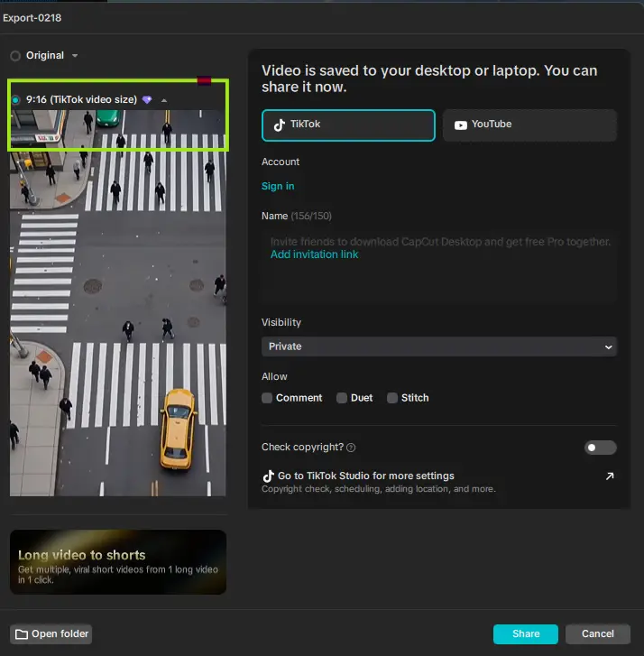The image size is (644, 656).
Task: Select the Original radio button
Action: tap(15, 56)
